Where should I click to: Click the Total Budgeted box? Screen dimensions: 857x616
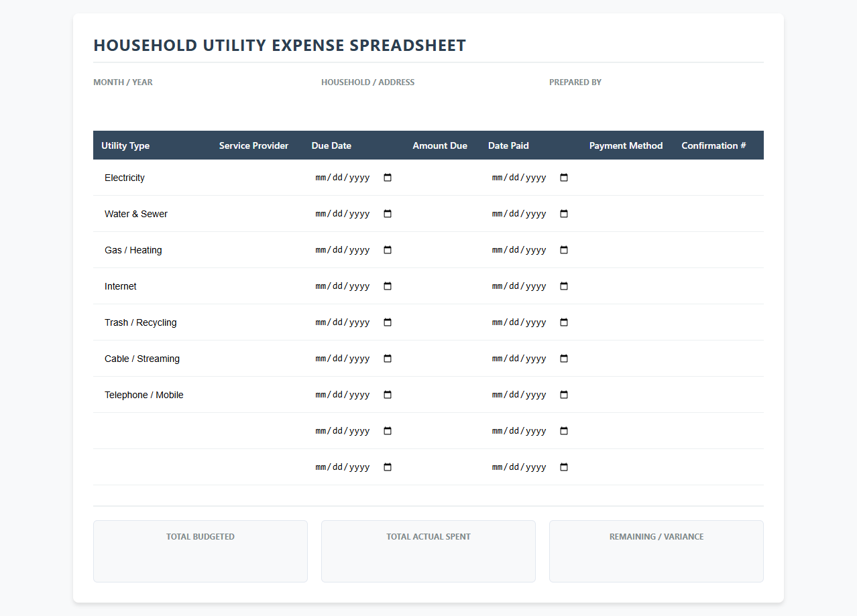(201, 551)
